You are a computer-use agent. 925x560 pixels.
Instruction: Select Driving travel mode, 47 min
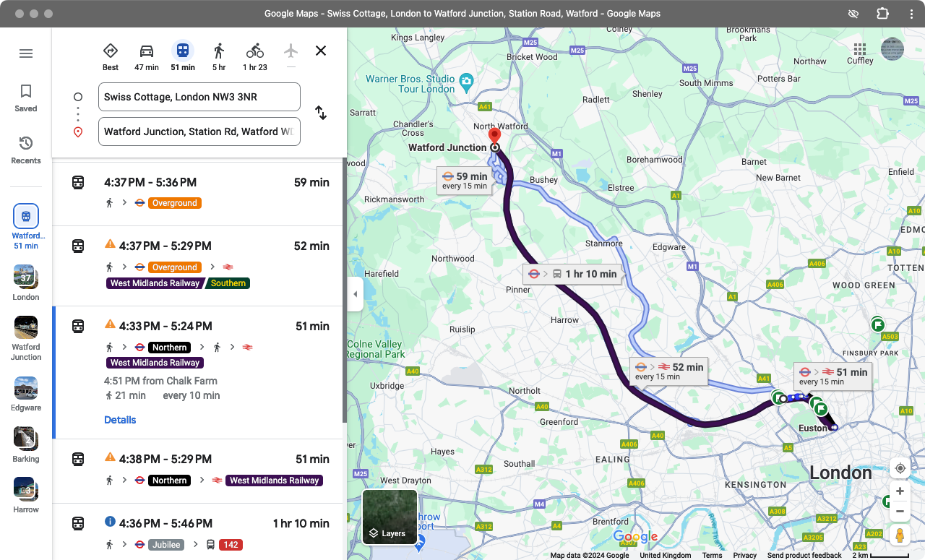point(147,56)
